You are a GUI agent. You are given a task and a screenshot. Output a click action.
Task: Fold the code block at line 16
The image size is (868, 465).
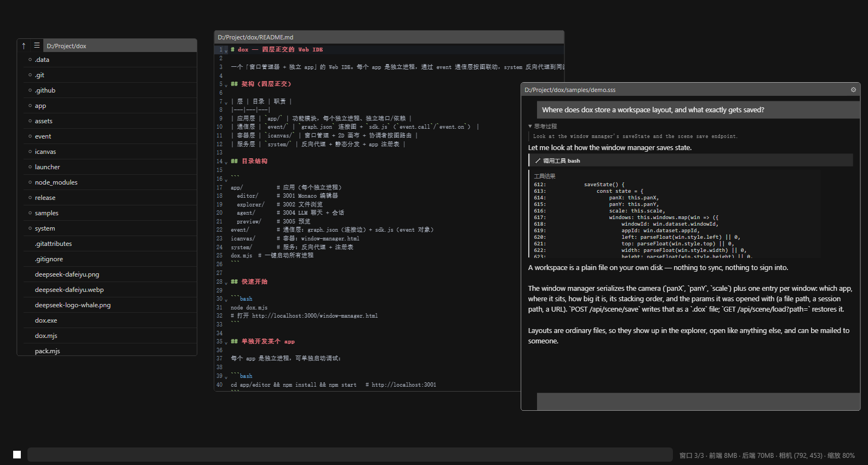coord(226,180)
